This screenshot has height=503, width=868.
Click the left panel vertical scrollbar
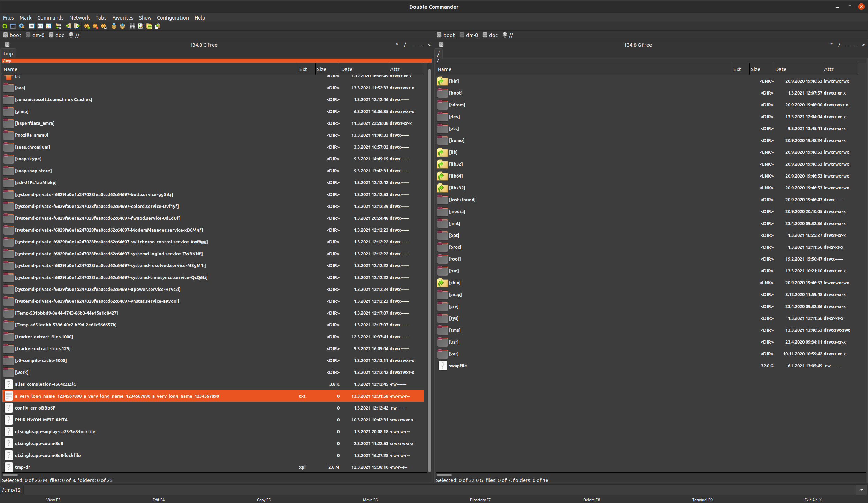[429, 270]
